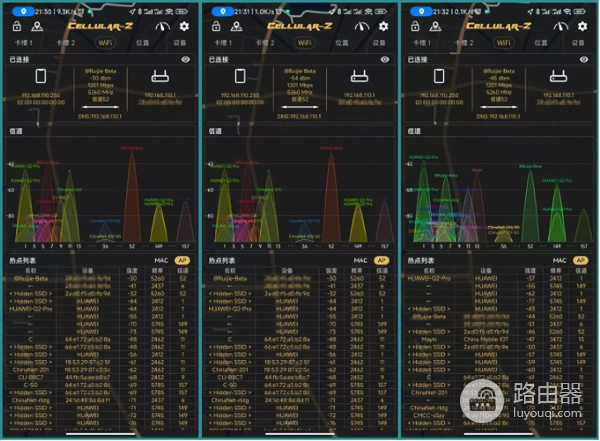
Task: Tap the router icon in the 21:31 screenshot
Action: (x=359, y=77)
